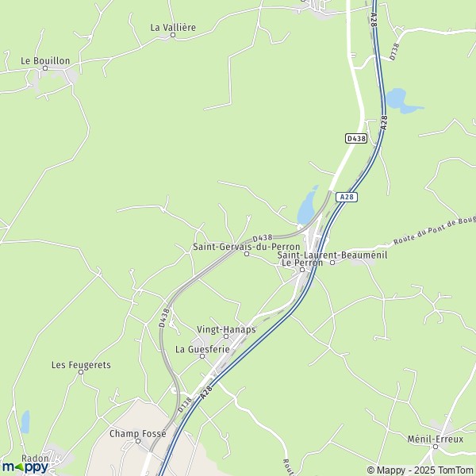Click the Le Perron marker
The width and height of the screenshot is (476, 476).
pos(302,270)
